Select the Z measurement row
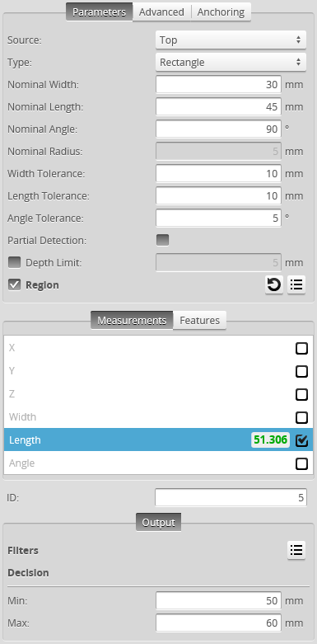The image size is (317, 644). (158, 394)
